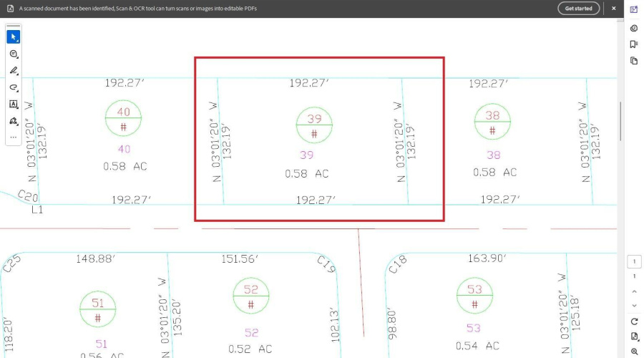The image size is (644, 358).
Task: Click the '118.20'' vertical dimension
Action: (x=8, y=334)
